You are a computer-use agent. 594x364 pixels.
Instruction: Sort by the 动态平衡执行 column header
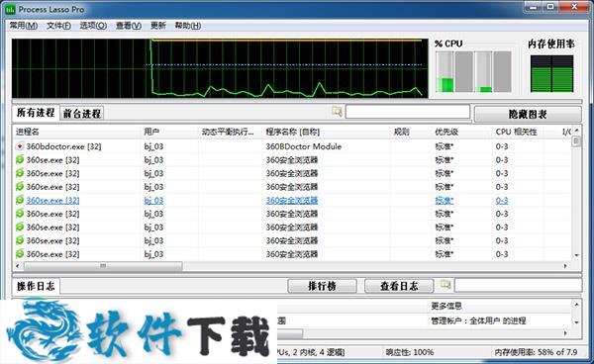pyautogui.click(x=228, y=132)
